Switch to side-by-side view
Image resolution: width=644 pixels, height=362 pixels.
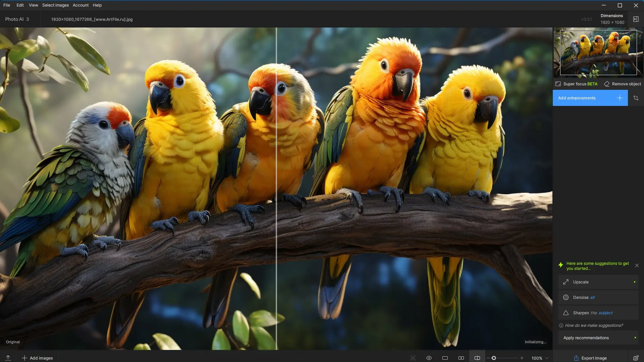(461, 358)
